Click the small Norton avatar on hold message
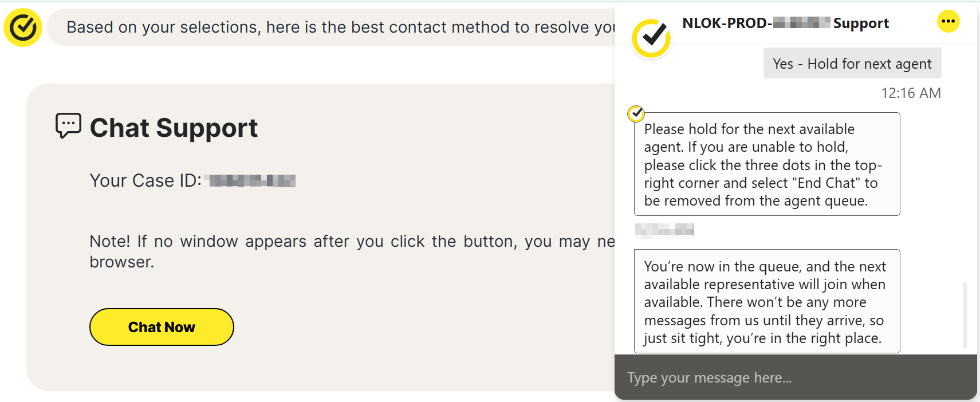 coord(636,113)
